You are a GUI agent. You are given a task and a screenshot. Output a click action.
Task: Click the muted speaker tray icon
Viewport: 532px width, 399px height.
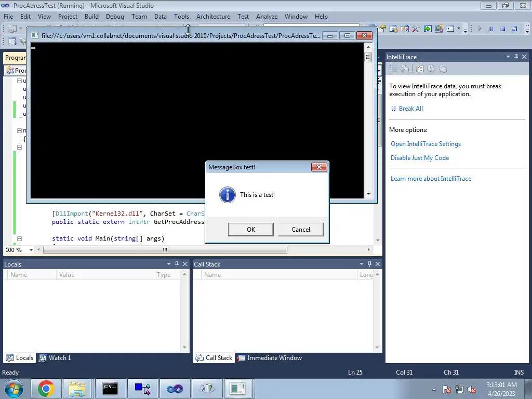[472, 389]
